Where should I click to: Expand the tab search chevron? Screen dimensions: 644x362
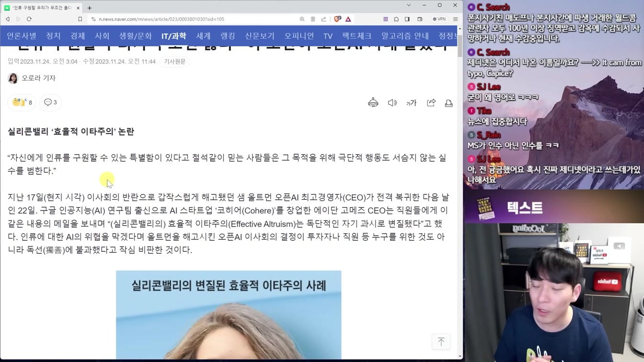409,5
